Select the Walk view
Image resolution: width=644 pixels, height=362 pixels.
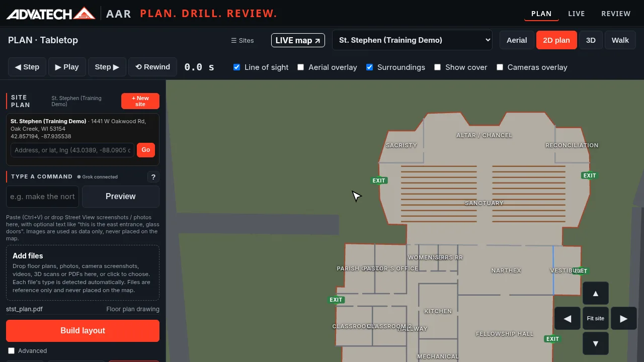[620, 40]
